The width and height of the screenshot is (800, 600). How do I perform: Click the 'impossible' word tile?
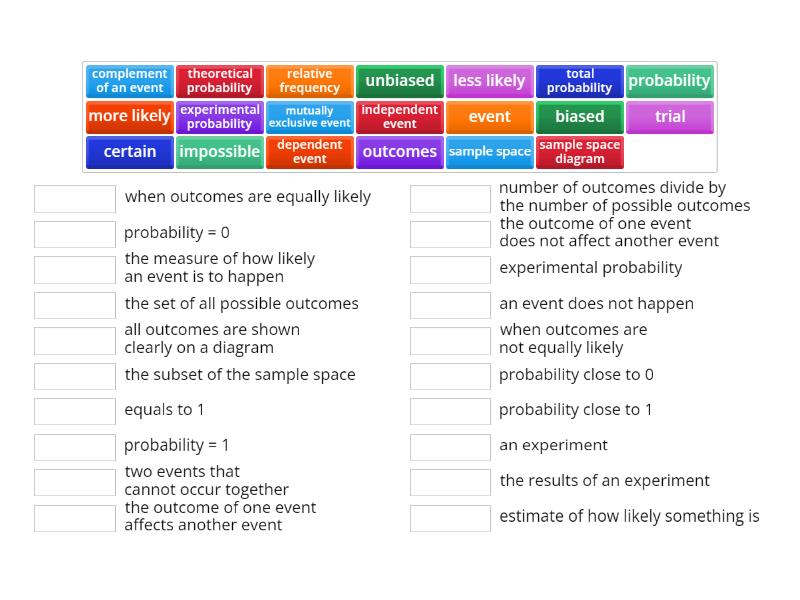(x=220, y=152)
